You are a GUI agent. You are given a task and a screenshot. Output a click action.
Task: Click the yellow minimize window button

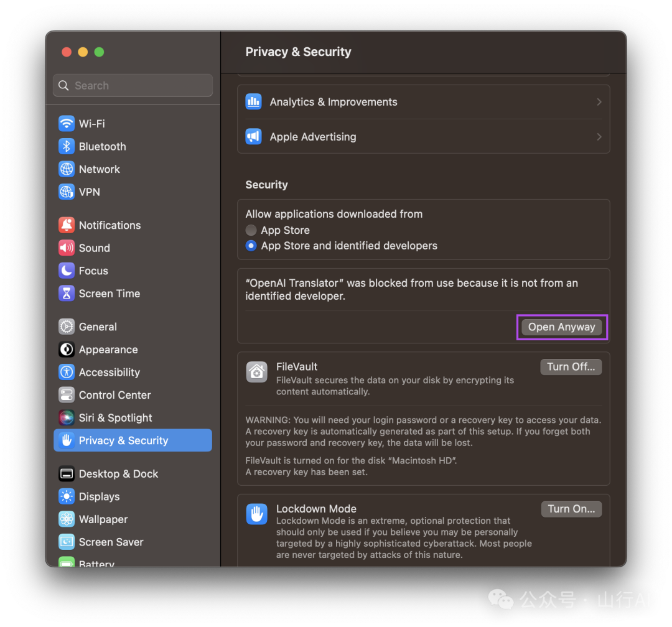(83, 52)
